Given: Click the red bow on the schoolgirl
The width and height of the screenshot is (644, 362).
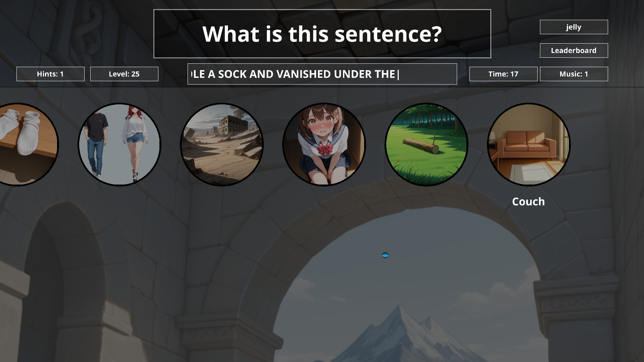Looking at the screenshot, I should click(324, 148).
